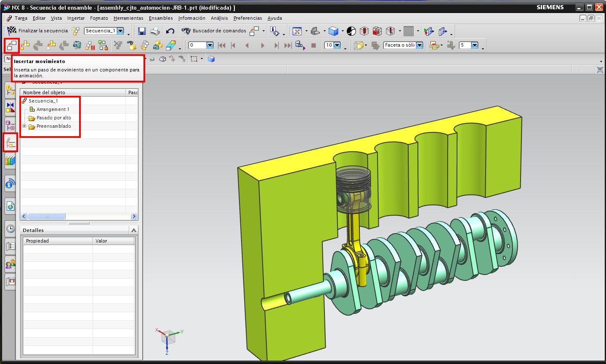Click the camera record motion icon
This screenshot has height=364, width=606.
pyautogui.click(x=77, y=45)
